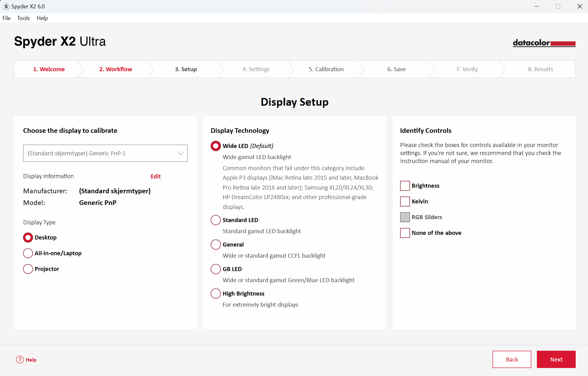Image resolution: width=588 pixels, height=376 pixels.
Task: Toggle the RGB Sliders checkbox
Action: point(405,217)
